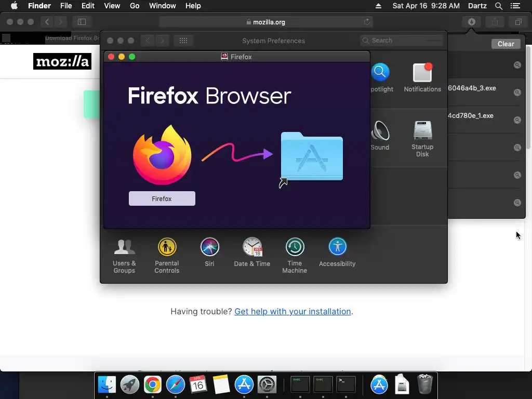Click the Dartz user name in menu bar
532x399 pixels.
coord(477,6)
